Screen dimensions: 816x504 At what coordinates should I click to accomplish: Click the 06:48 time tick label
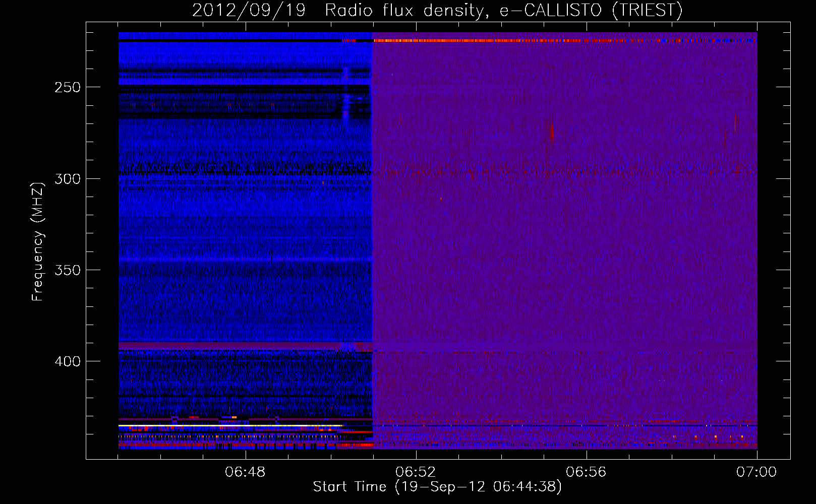[x=245, y=472]
